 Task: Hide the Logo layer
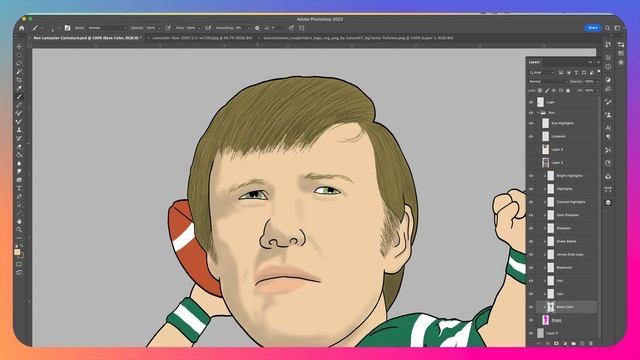click(531, 102)
